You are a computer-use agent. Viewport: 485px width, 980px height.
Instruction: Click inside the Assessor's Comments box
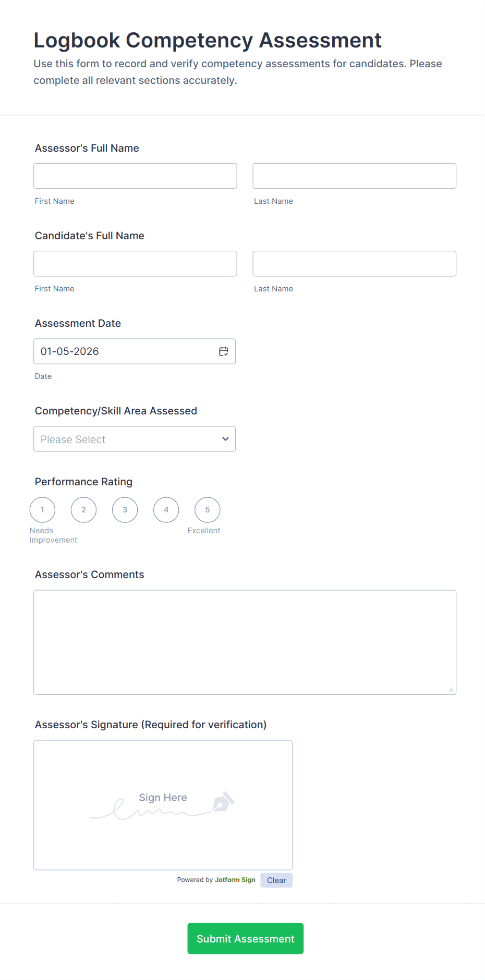[x=245, y=641]
